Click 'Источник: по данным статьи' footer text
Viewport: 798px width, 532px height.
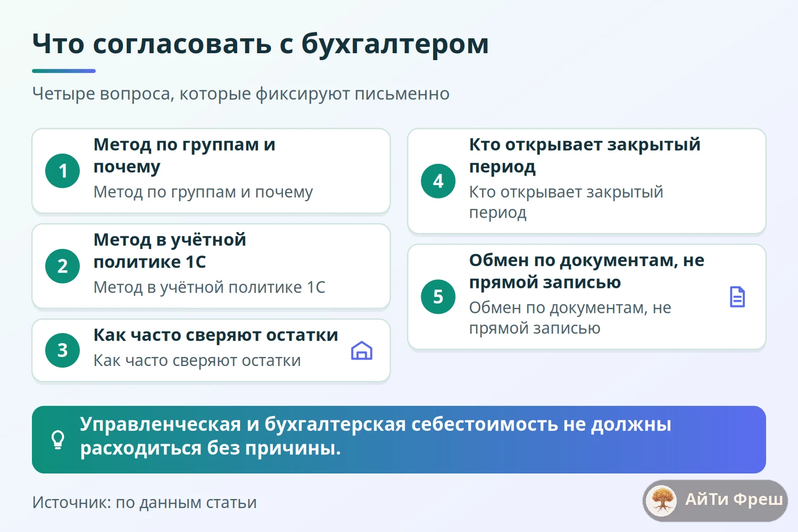pos(145,503)
